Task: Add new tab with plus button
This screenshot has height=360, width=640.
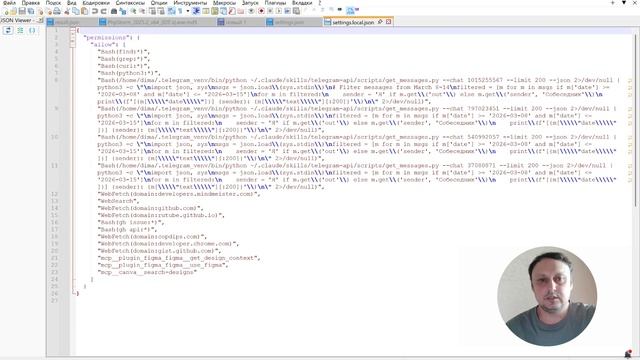Action: tap(612, 2)
